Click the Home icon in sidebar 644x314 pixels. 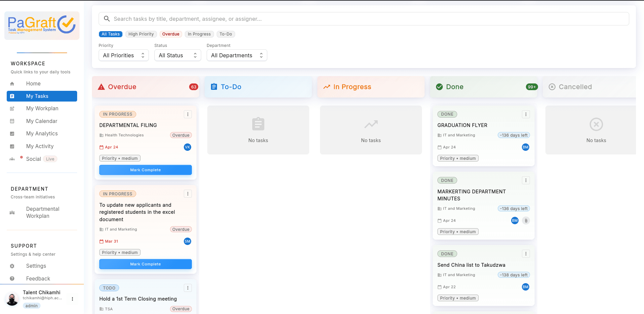(x=12, y=84)
